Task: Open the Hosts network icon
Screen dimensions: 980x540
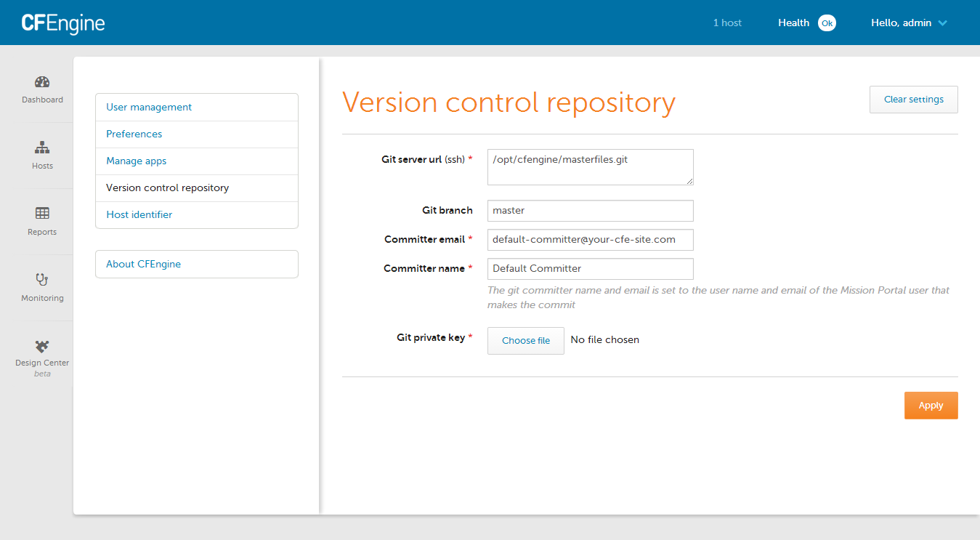Action: (42, 148)
